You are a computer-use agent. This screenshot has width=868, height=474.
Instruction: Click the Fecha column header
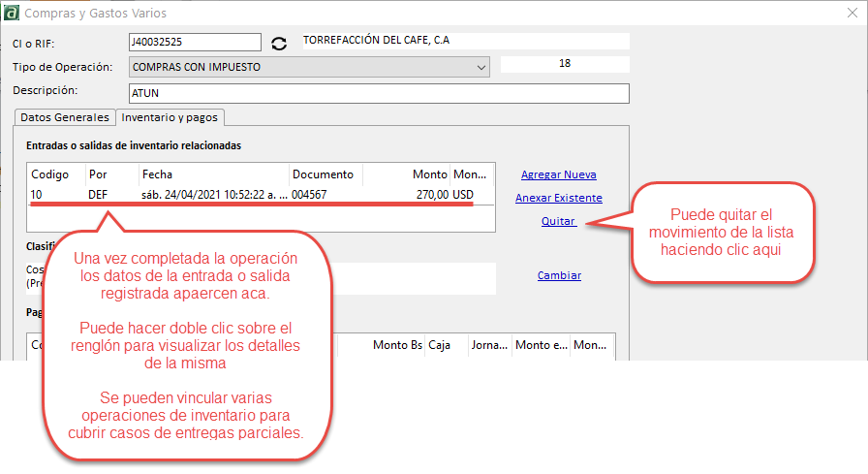coord(213,174)
